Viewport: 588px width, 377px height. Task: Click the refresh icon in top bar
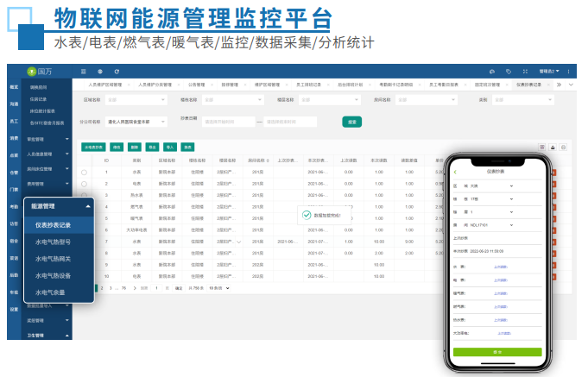coord(117,71)
